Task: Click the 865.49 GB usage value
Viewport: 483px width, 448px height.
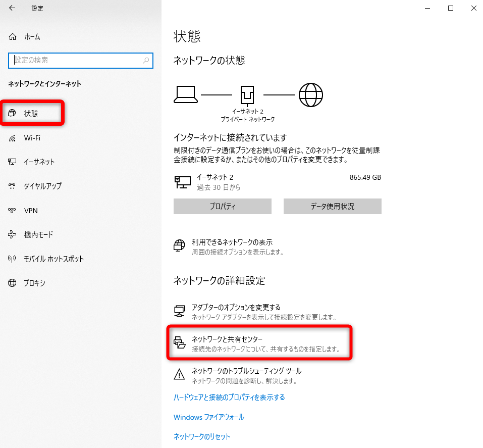Action: 365,178
